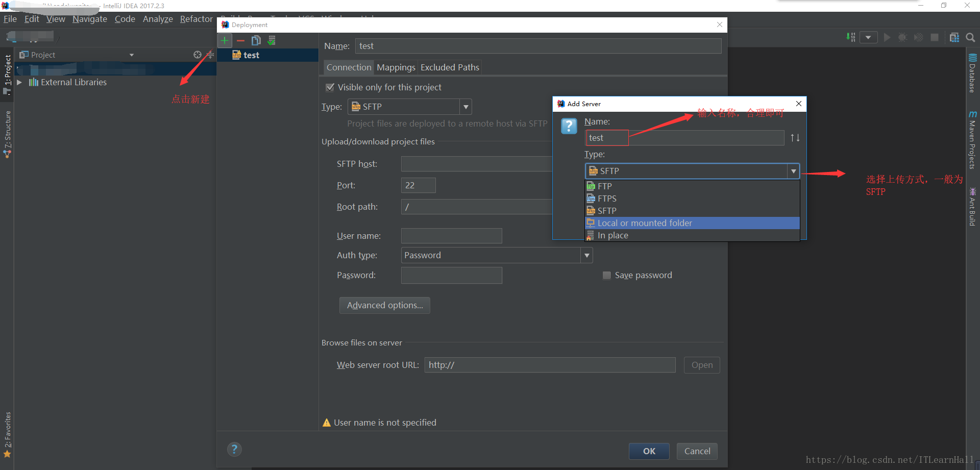The height and width of the screenshot is (470, 980).
Task: Switch to the Excluded Paths tab
Action: (450, 67)
